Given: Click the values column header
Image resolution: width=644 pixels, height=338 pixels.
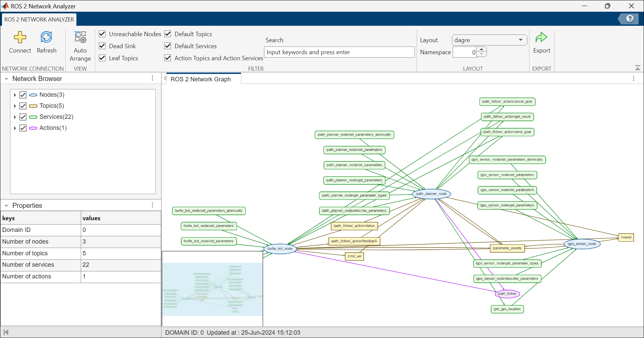Looking at the screenshot, I should click(121, 218).
